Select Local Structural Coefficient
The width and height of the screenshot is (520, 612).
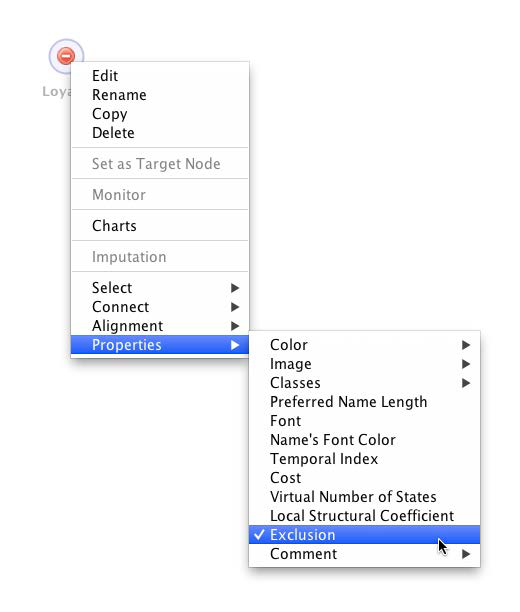tap(365, 516)
